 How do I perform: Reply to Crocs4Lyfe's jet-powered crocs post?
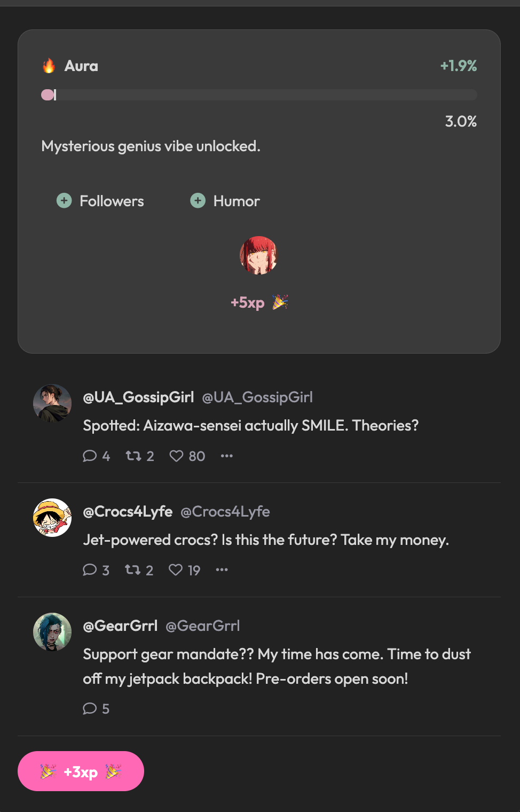pos(90,570)
